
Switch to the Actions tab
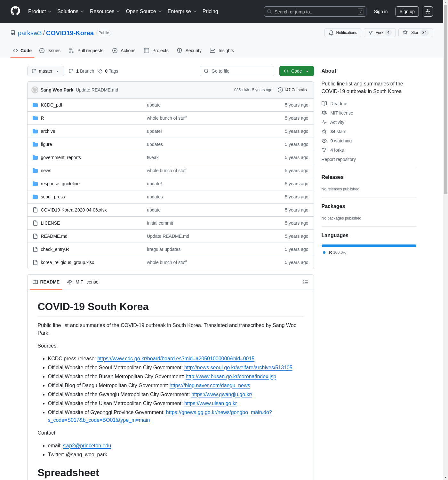[x=124, y=51]
